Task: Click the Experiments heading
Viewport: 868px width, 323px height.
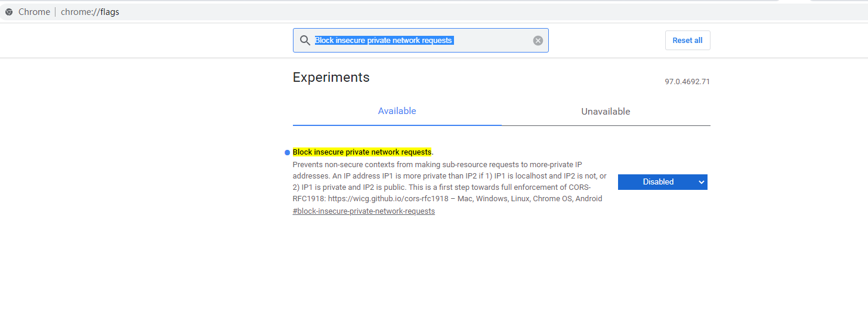Action: [331, 78]
